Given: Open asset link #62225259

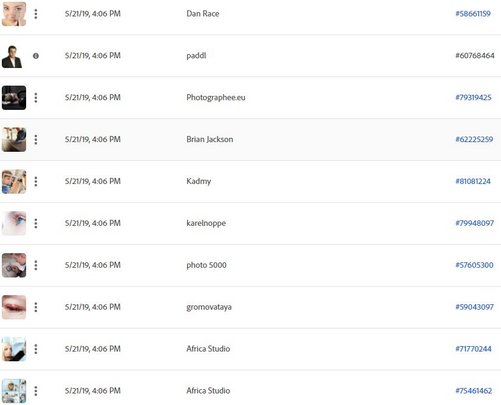Looking at the screenshot, I should 474,139.
